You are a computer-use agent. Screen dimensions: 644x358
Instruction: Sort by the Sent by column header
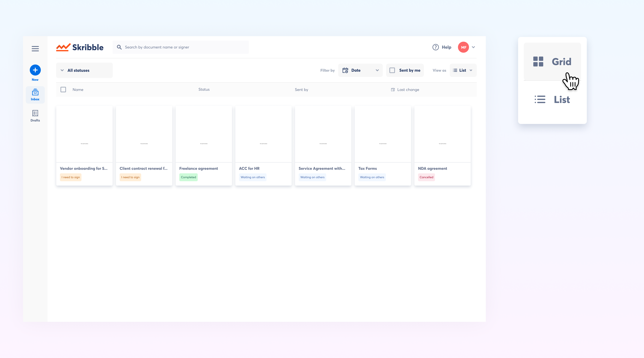301,90
